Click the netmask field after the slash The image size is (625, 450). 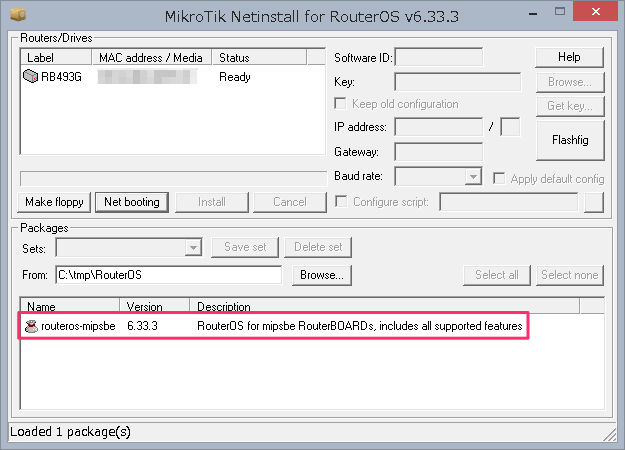(x=510, y=127)
